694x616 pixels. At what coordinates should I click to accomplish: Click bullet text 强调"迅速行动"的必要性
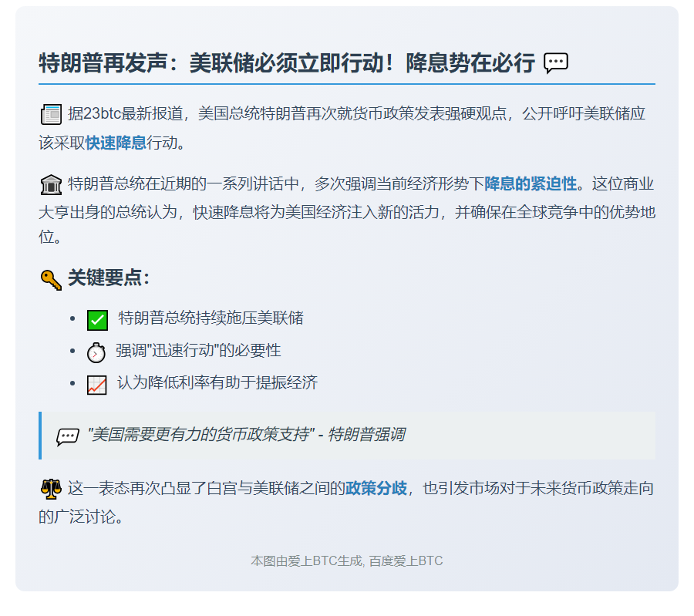(x=198, y=351)
